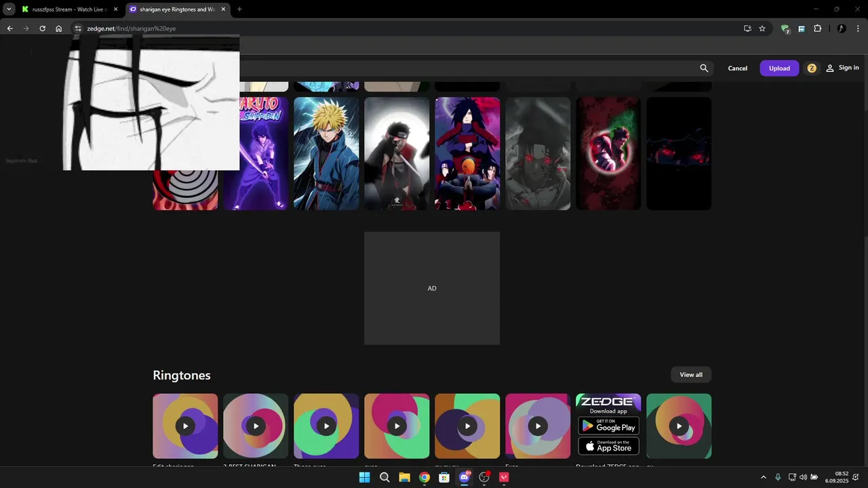The height and width of the screenshot is (488, 868).
Task: Open the browser home page icon
Action: coord(59,28)
